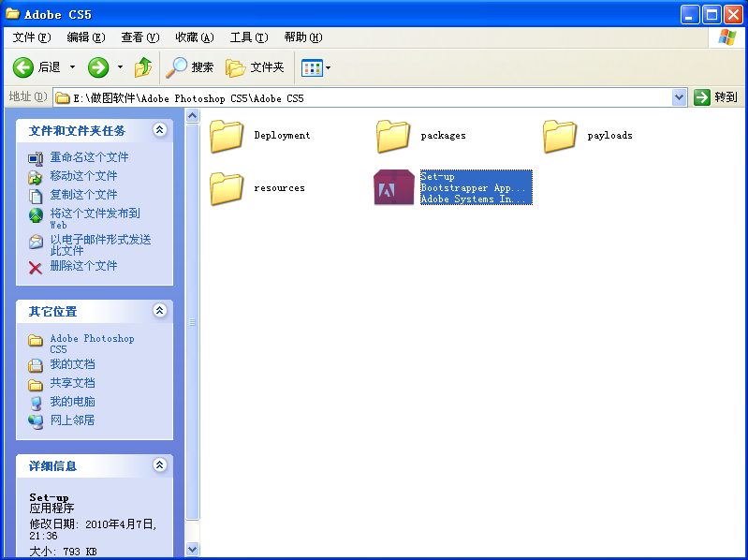The width and height of the screenshot is (748, 560).
Task: Click 重命名这个文件 link
Action: pos(89,157)
